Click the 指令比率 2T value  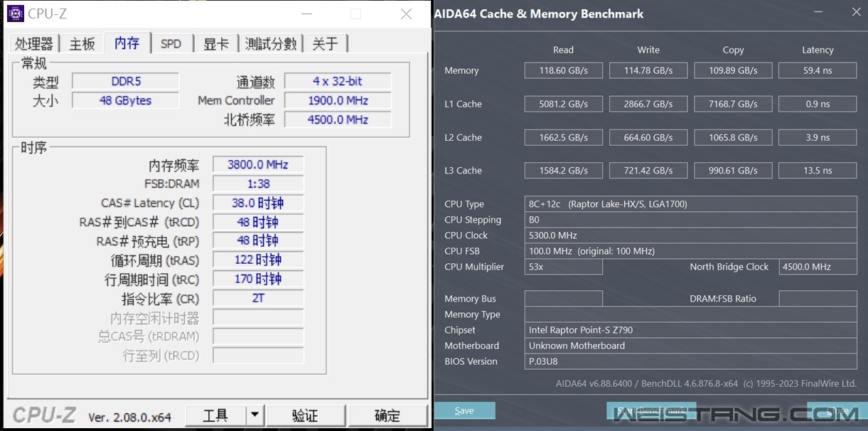click(x=258, y=298)
